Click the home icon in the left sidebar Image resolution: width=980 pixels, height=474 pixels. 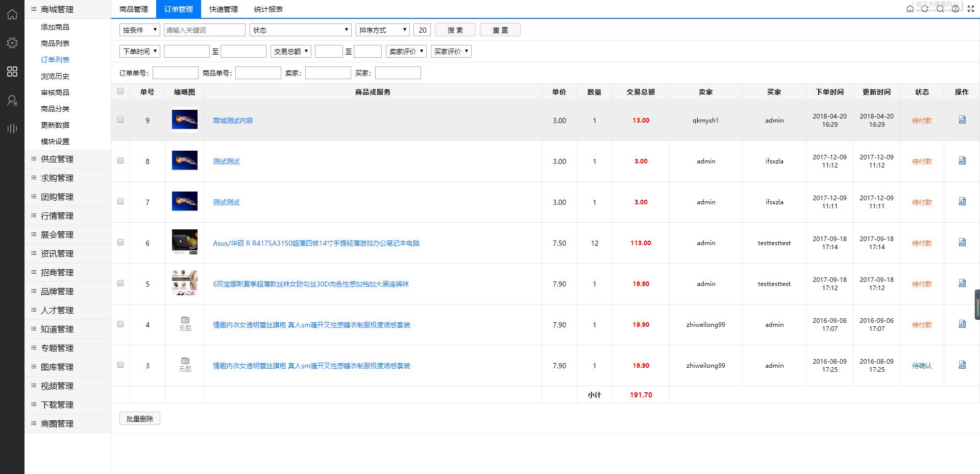point(12,14)
